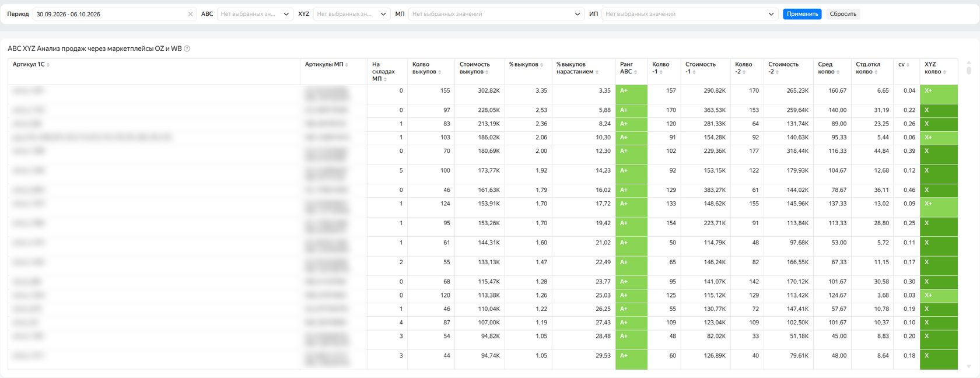Sort by Стоимость выкупов column icon
980x378 pixels.
click(487, 72)
